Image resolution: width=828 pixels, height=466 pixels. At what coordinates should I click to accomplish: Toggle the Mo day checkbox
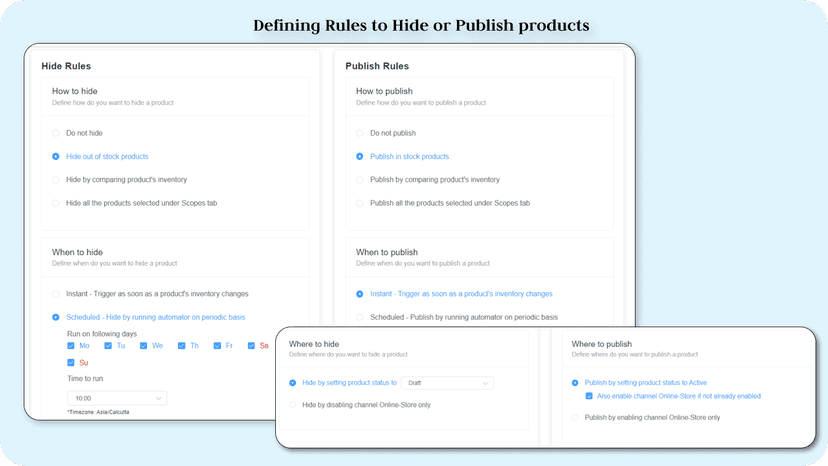pyautogui.click(x=71, y=346)
